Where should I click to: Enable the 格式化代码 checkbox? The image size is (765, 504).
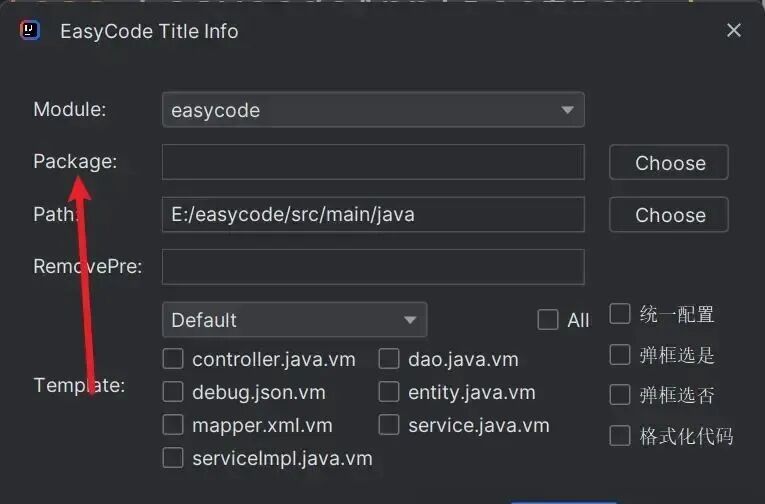(x=620, y=436)
